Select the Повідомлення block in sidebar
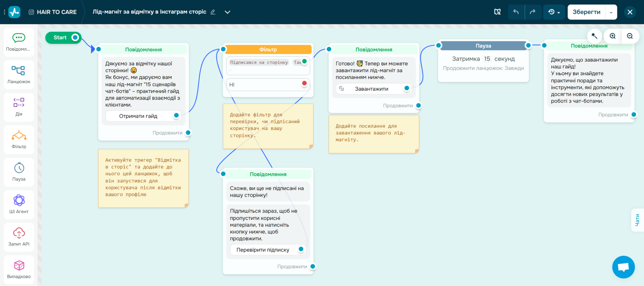Viewport: 644px width, 286px height. (19, 42)
